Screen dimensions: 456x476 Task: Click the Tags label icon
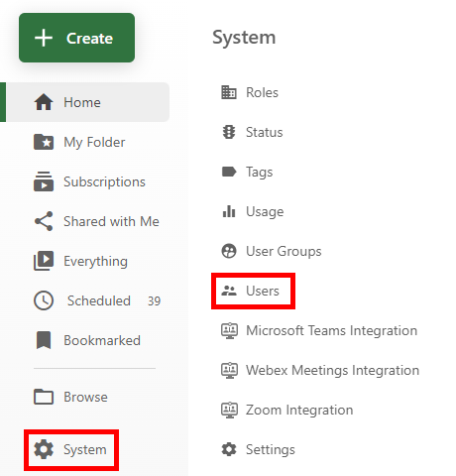[x=229, y=172]
